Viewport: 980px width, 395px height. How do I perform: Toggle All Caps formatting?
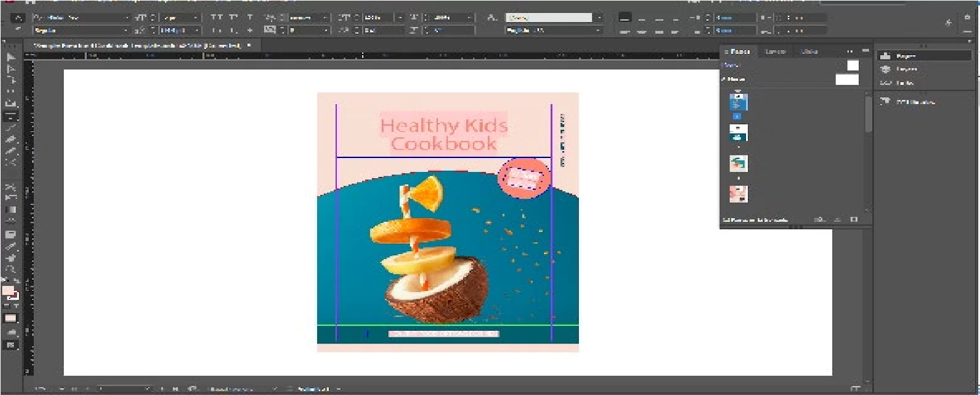216,18
